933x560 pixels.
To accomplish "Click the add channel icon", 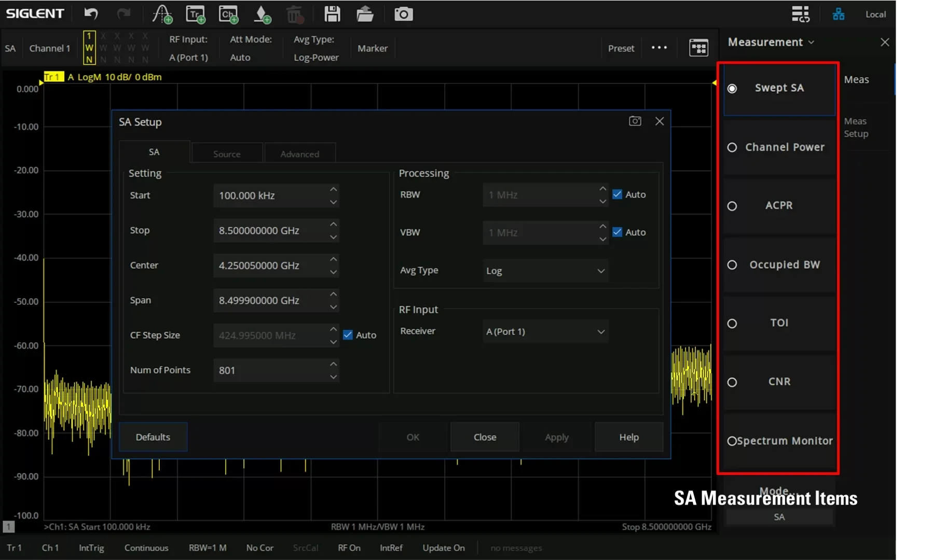I will coord(228,14).
